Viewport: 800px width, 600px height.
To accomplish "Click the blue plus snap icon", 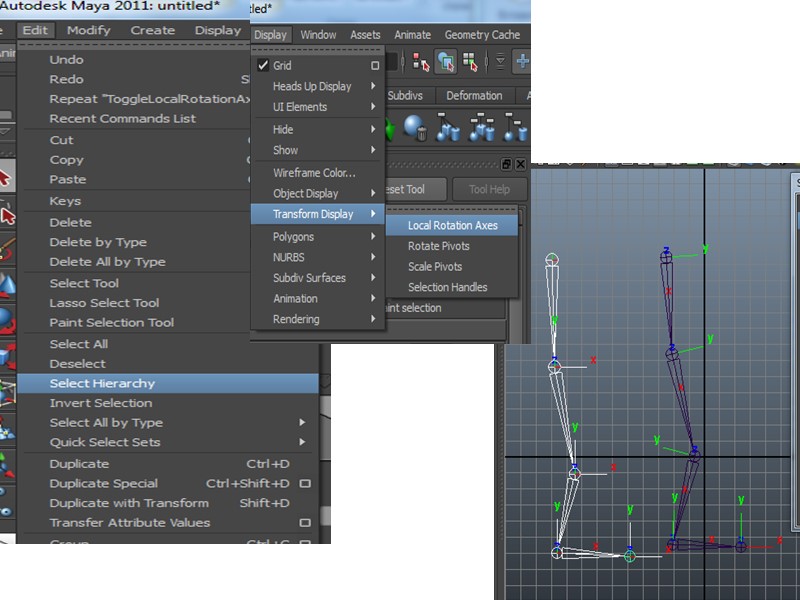I will (x=522, y=62).
